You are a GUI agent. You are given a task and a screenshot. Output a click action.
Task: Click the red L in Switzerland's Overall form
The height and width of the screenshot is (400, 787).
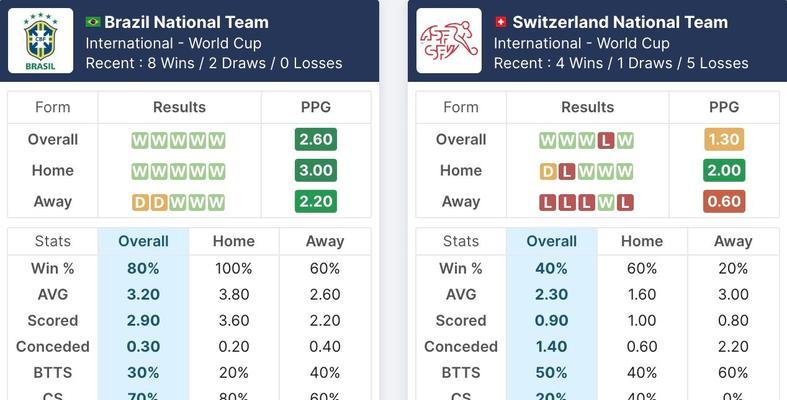pyautogui.click(x=606, y=141)
